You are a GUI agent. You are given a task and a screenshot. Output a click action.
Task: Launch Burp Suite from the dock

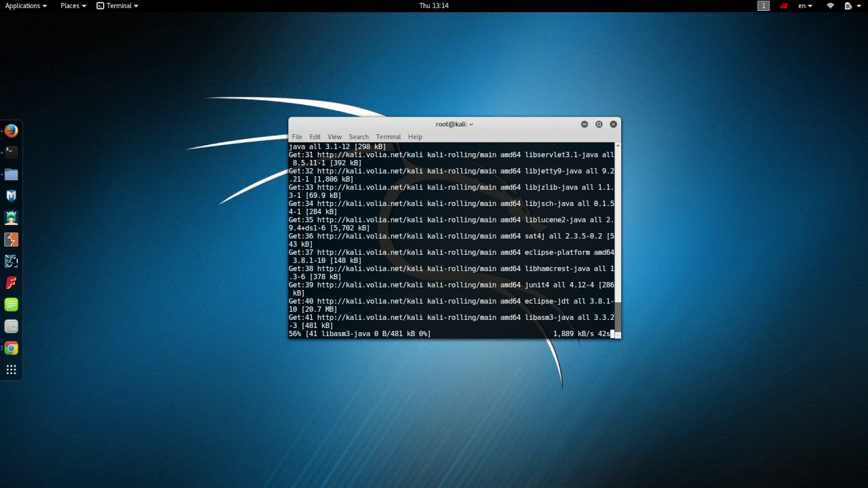coord(11,239)
